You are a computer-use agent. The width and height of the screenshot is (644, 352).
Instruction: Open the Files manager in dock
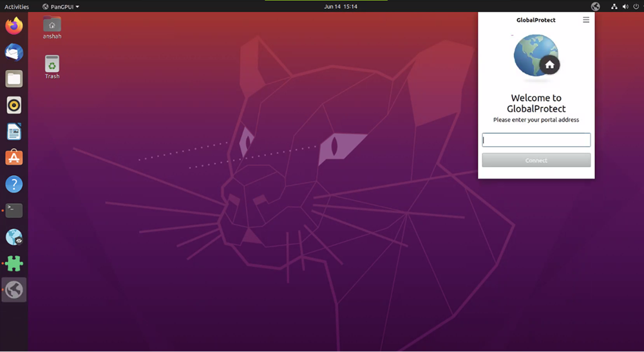(x=14, y=79)
